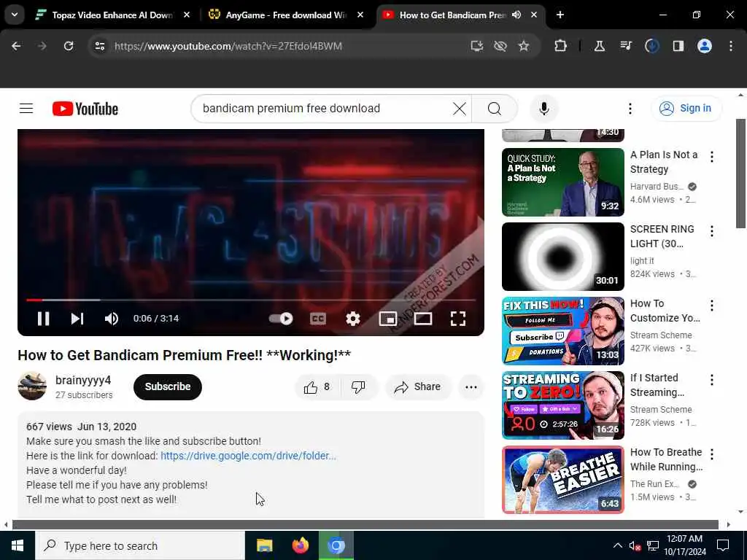Dislike the video

coord(358,386)
